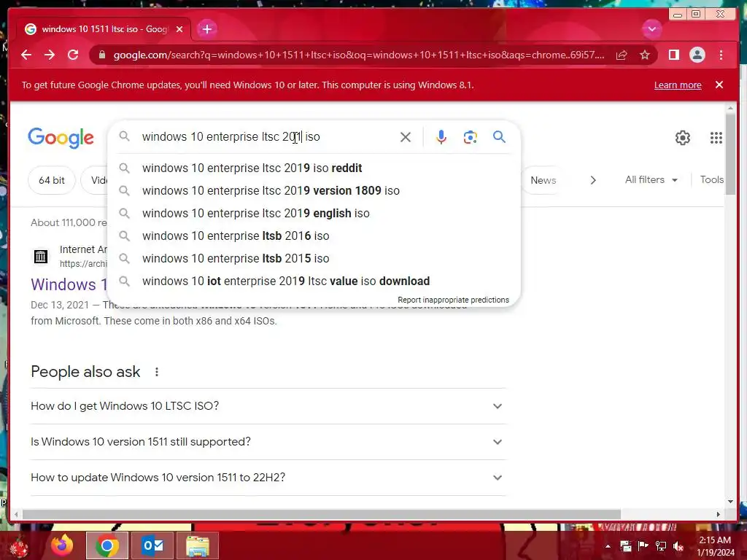Click into the Google search input field
This screenshot has width=747, height=560.
pyautogui.click(x=267, y=136)
